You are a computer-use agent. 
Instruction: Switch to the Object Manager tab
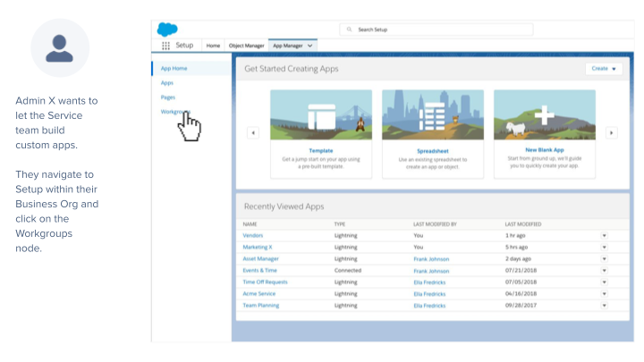[246, 45]
